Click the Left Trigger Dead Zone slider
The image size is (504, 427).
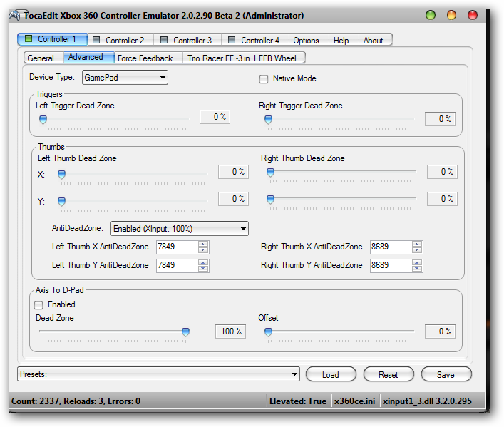coord(114,119)
